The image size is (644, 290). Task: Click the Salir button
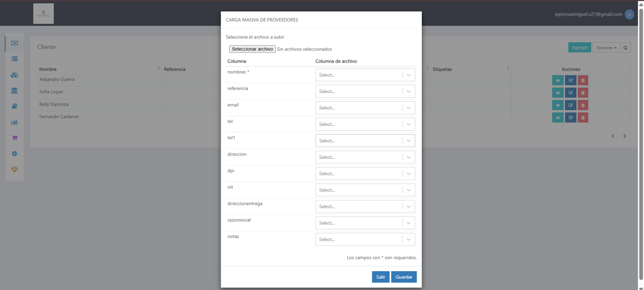click(380, 277)
